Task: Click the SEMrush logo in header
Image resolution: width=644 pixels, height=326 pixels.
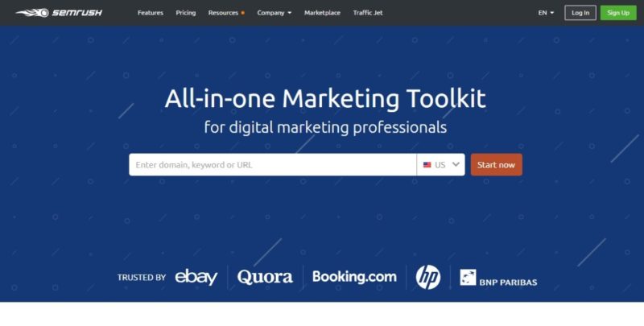Action: [x=59, y=13]
